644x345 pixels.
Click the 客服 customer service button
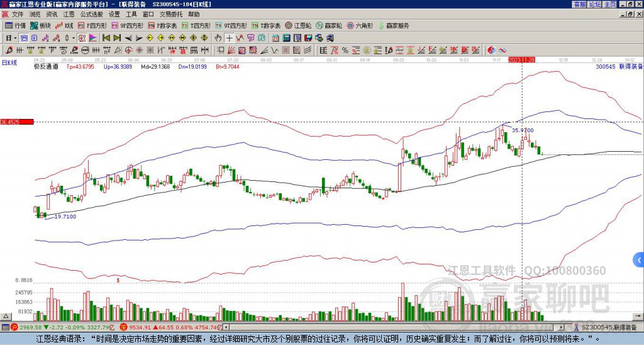580,4
